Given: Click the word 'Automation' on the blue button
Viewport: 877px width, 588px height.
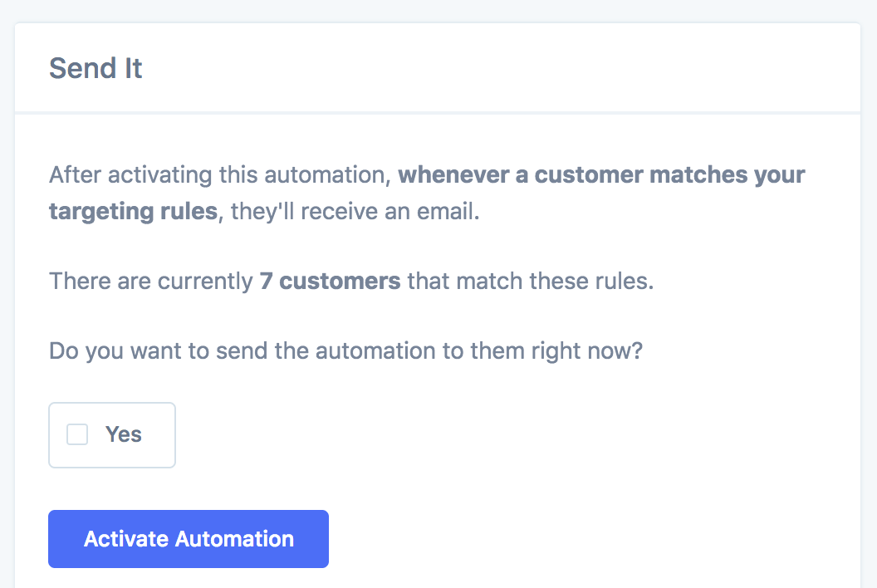Looking at the screenshot, I should 235,539.
